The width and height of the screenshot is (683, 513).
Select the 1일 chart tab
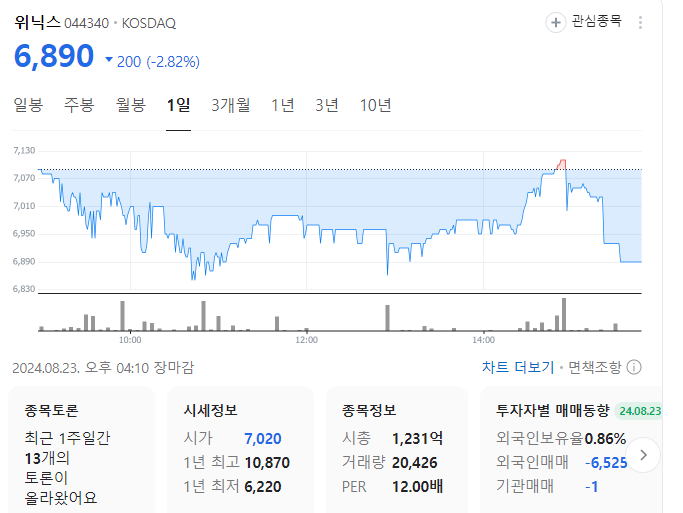[x=179, y=105]
